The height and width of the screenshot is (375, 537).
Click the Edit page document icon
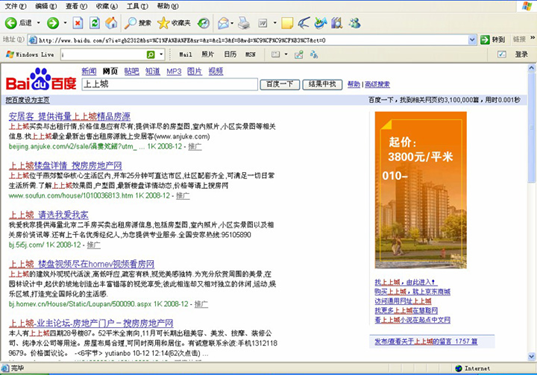pos(263,23)
